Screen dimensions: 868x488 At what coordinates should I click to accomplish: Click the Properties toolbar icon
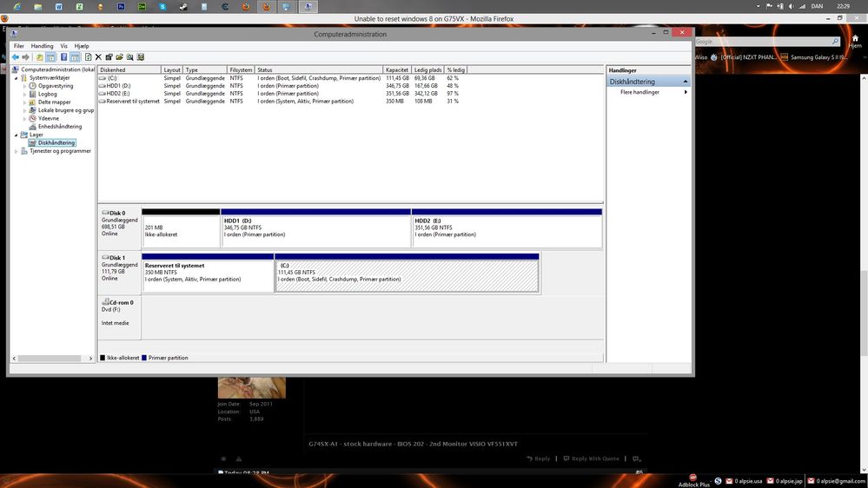pyautogui.click(x=109, y=57)
